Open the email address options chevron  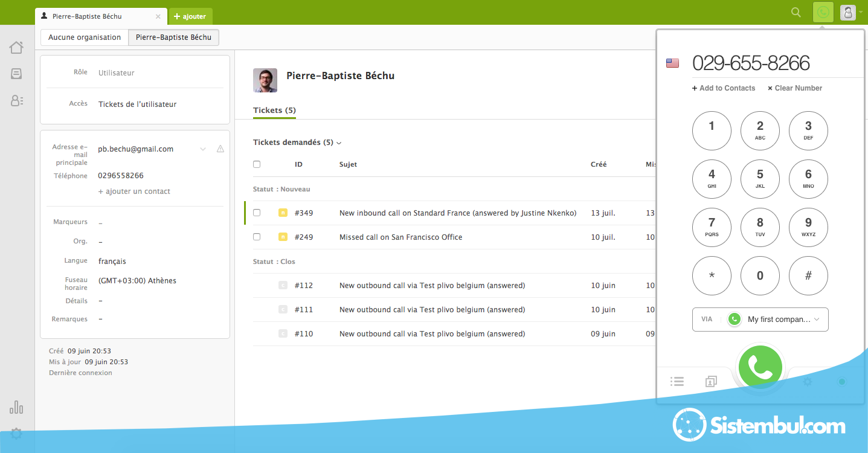[x=203, y=149]
